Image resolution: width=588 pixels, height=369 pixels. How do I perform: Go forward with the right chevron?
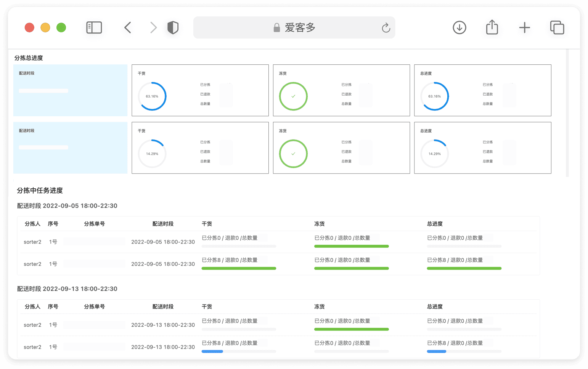[x=153, y=27]
